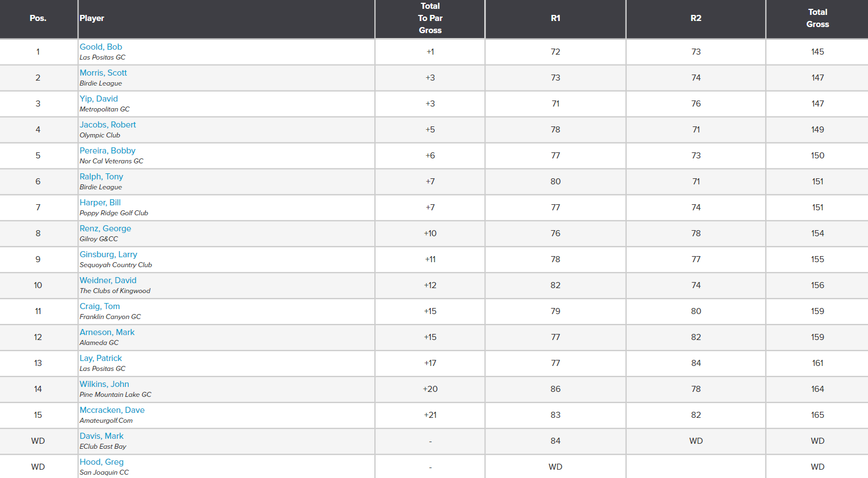Click the Pos. column header
This screenshot has width=868, height=478.
[38, 18]
